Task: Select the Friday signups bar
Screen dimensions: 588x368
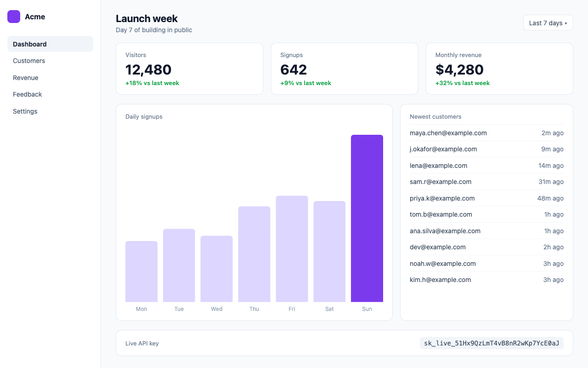Action: click(292, 249)
